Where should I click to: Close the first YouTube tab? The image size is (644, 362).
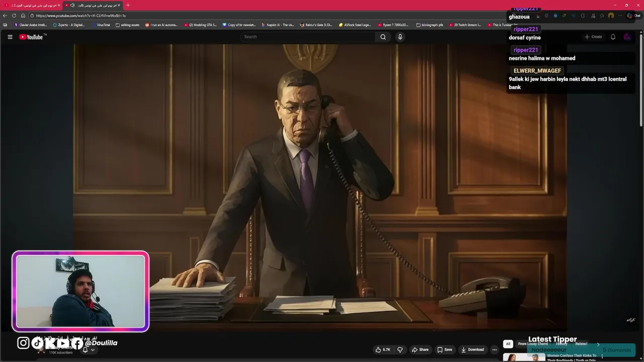(59, 5)
